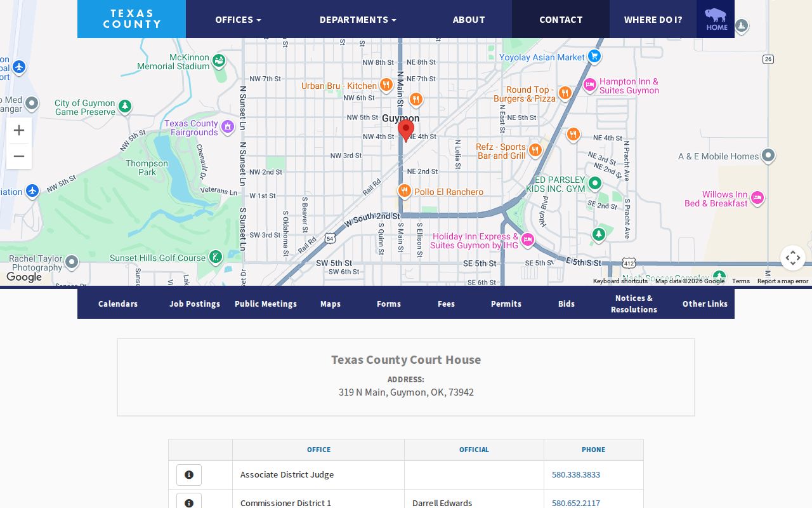Image resolution: width=812 pixels, height=508 pixels.
Task: Open Public Meetings link
Action: (266, 304)
